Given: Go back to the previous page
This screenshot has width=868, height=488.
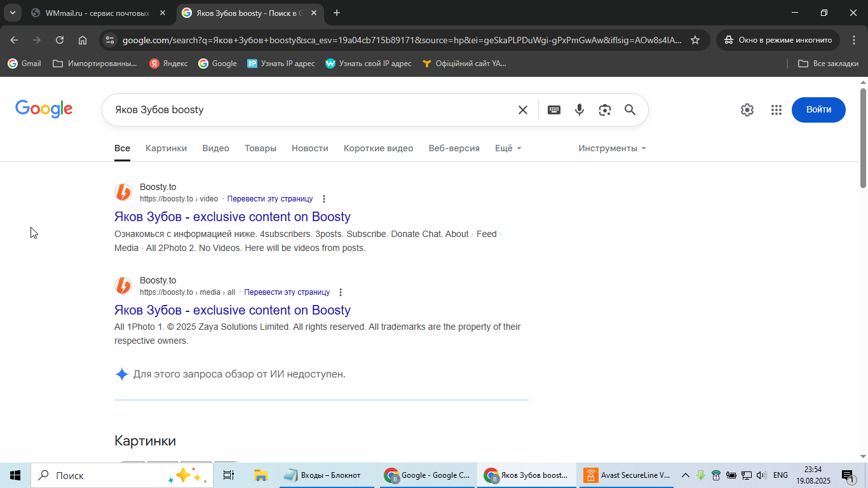Looking at the screenshot, I should tap(14, 40).
